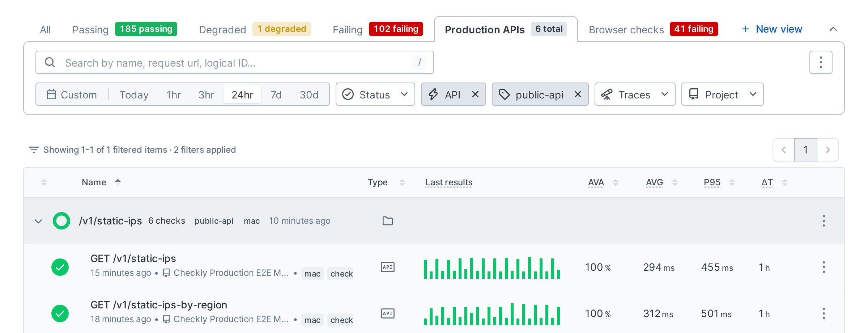Select the 30d time range
868x333 pixels.
[x=309, y=94]
